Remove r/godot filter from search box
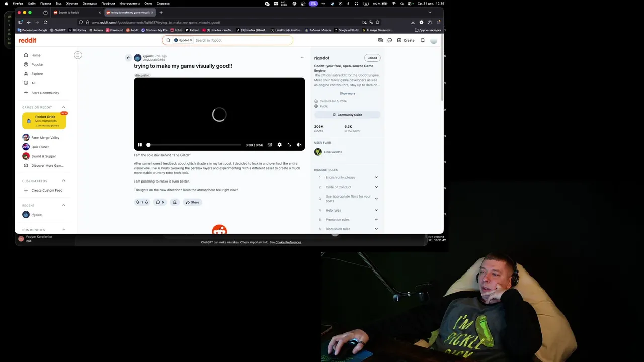 191,40
